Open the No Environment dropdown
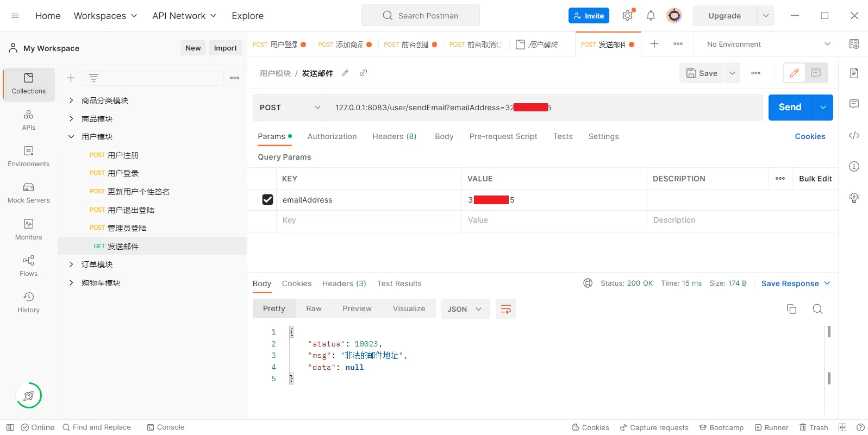The width and height of the screenshot is (868, 435). (767, 44)
